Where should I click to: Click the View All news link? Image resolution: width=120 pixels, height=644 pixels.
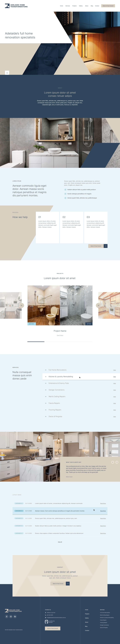60,542
